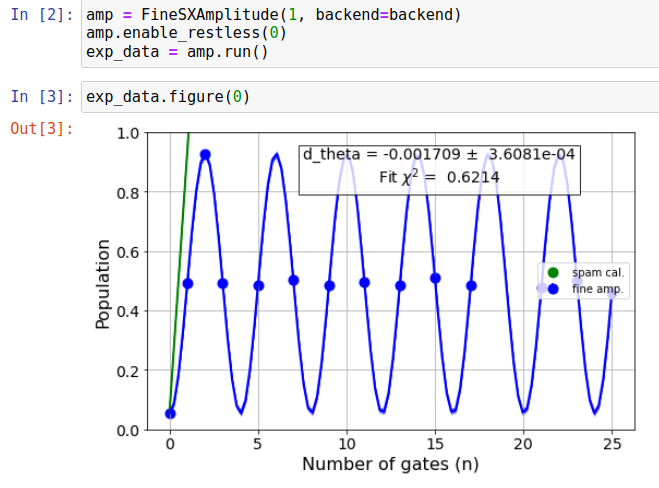Click 'fine amp.' legend label

click(x=597, y=289)
